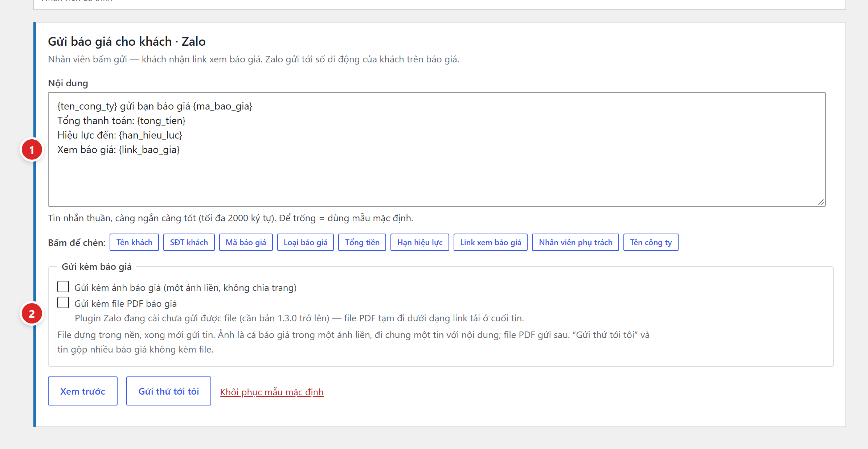Screen dimensions: 868x449
Task: Restore default with Khôi phục mẫu mặc định
Action: tap(272, 392)
